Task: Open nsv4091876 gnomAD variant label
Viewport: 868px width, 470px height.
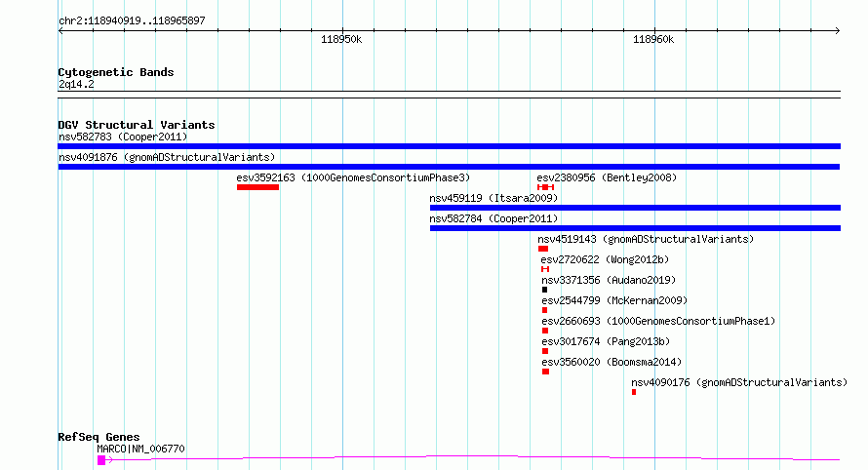Action: coord(167,157)
